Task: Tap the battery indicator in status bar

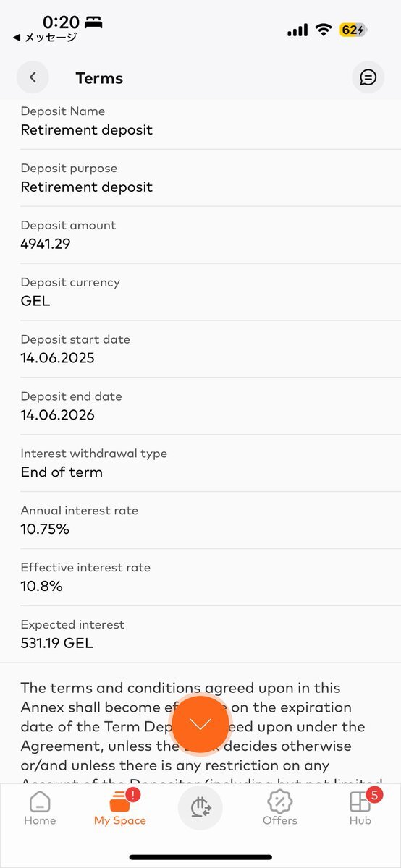Action: [353, 30]
